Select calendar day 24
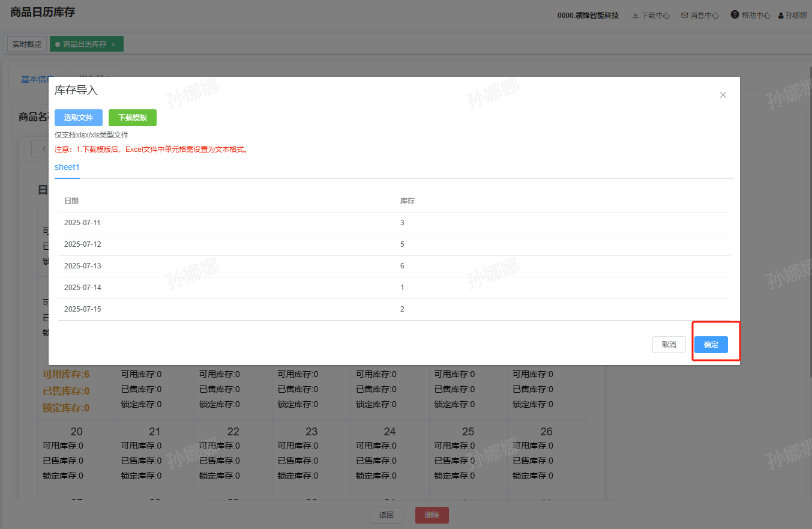 tap(390, 432)
